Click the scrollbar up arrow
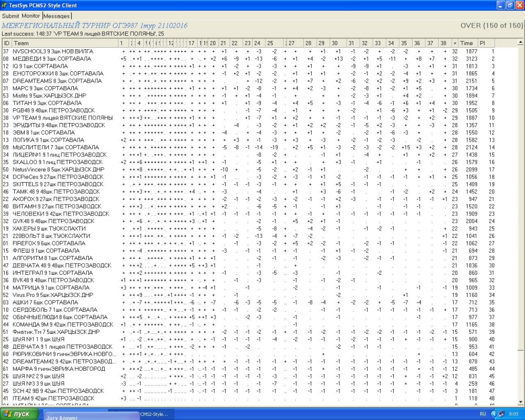The width and height of the screenshot is (525, 420). coord(521,43)
